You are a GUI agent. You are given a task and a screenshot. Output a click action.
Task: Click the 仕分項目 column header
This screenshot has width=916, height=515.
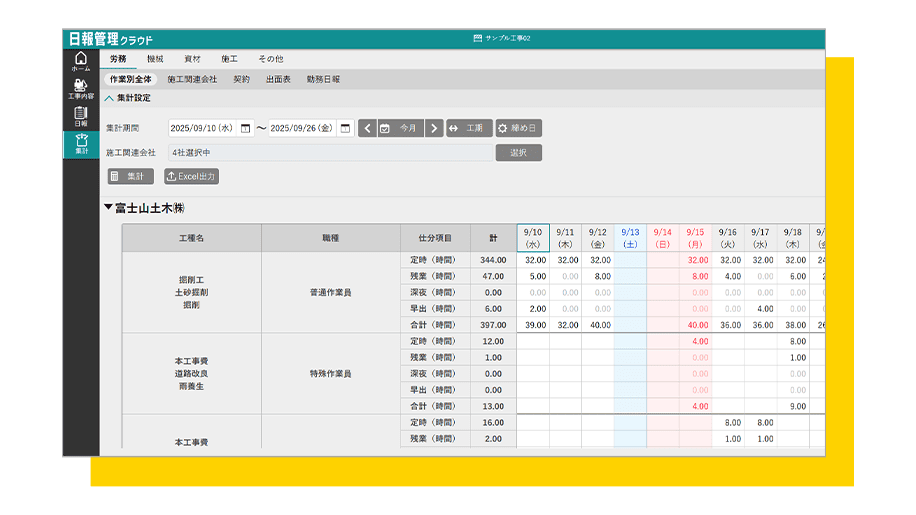tap(435, 238)
